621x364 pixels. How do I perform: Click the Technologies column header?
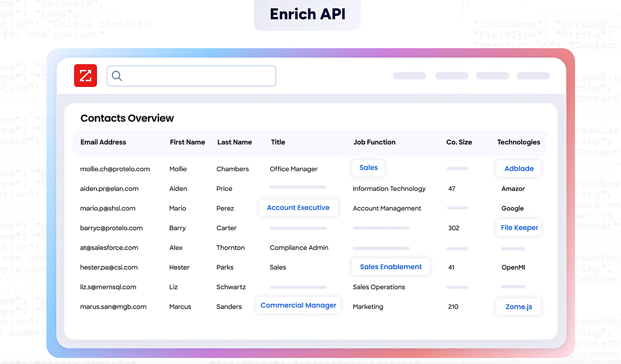point(518,142)
